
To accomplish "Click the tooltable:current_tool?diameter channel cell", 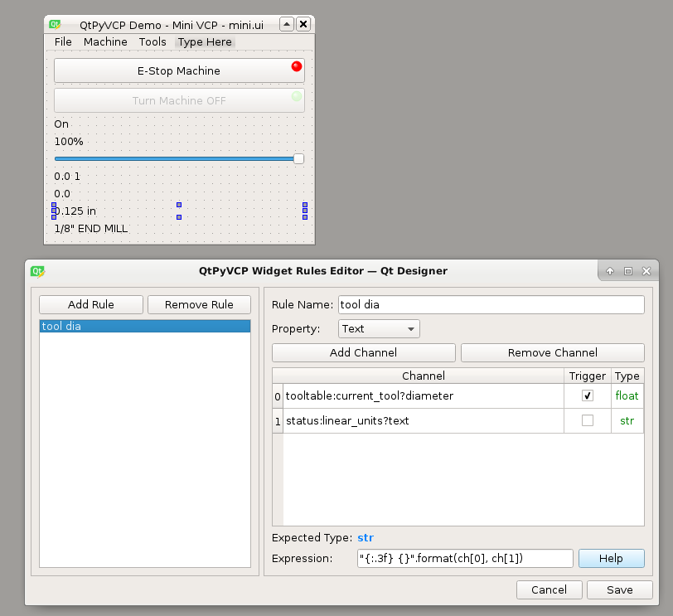I will 424,395.
